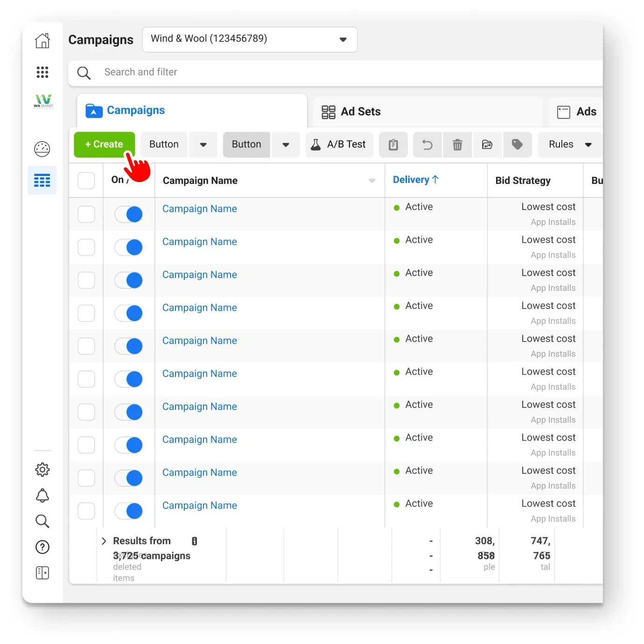Turn off the eighth campaign's toggle switch
Screen dimensions: 644x644
128,445
